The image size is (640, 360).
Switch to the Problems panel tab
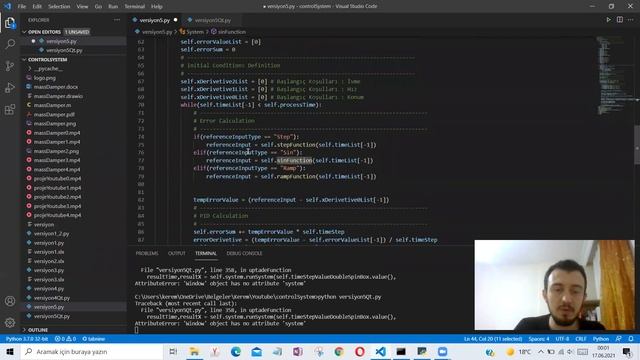(x=147, y=253)
